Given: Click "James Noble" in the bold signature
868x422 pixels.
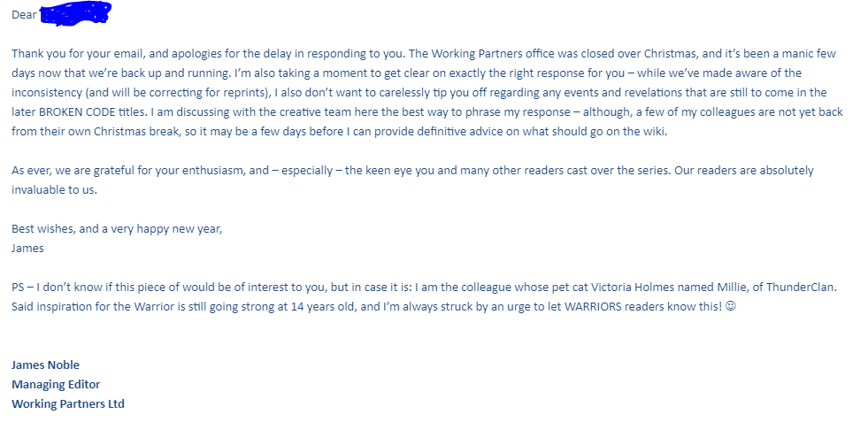Looking at the screenshot, I should (x=45, y=364).
